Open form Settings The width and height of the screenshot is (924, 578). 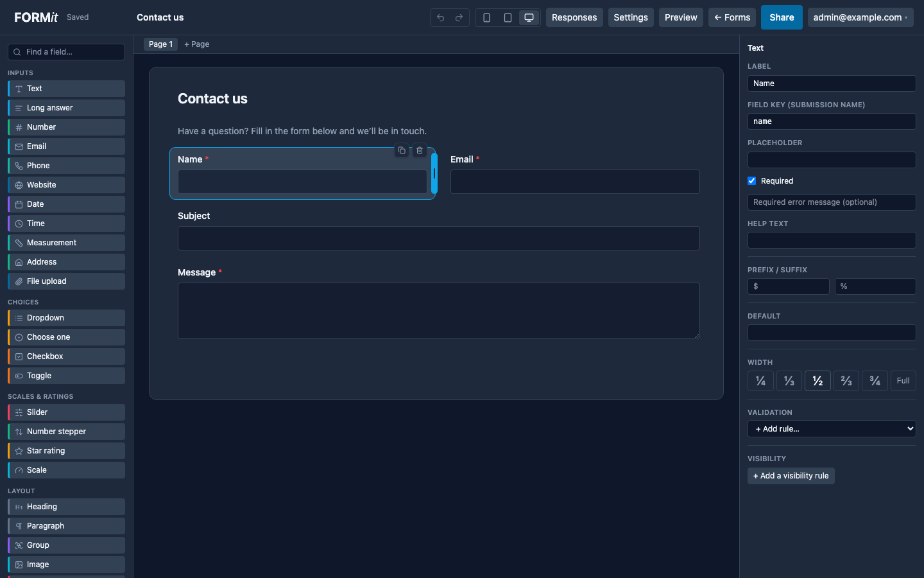click(x=631, y=17)
